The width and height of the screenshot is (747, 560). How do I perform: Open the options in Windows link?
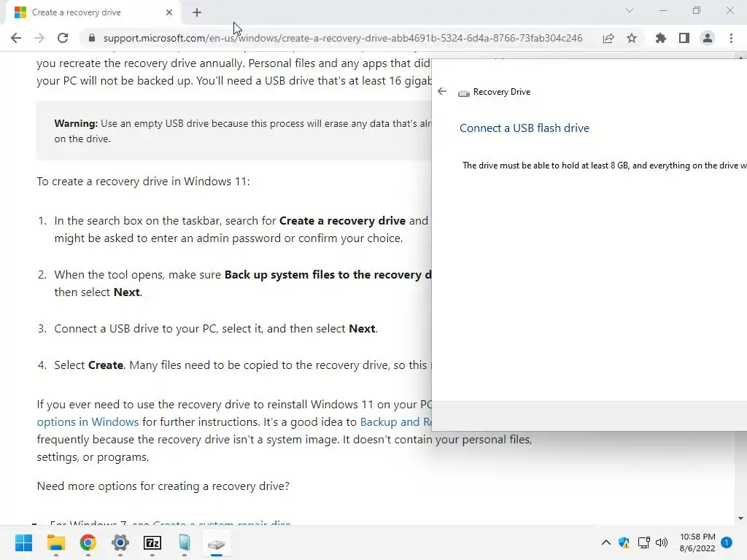click(x=88, y=422)
